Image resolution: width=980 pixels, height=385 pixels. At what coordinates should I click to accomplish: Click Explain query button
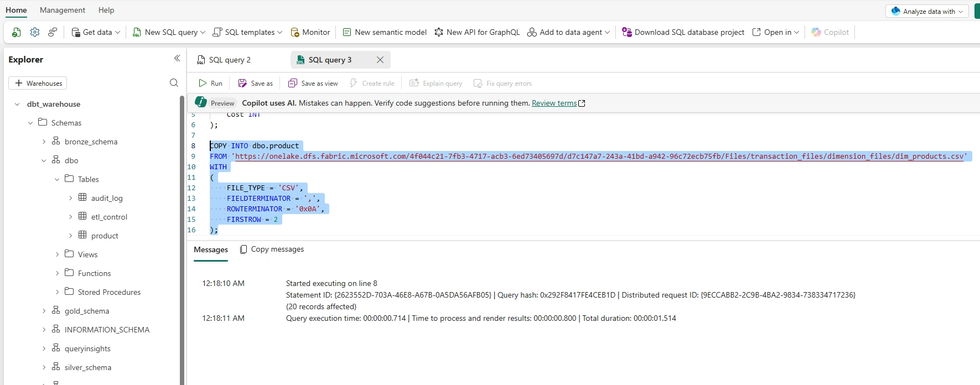(436, 84)
